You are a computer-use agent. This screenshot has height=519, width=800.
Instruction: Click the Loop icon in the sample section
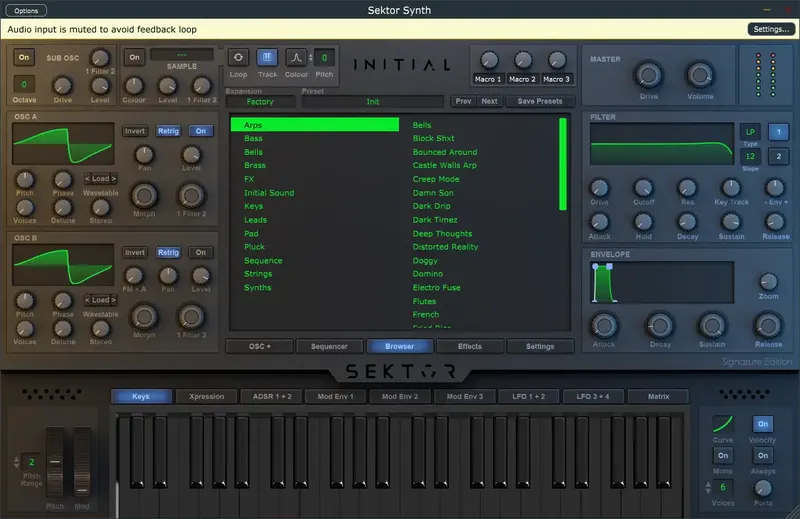pyautogui.click(x=238, y=58)
